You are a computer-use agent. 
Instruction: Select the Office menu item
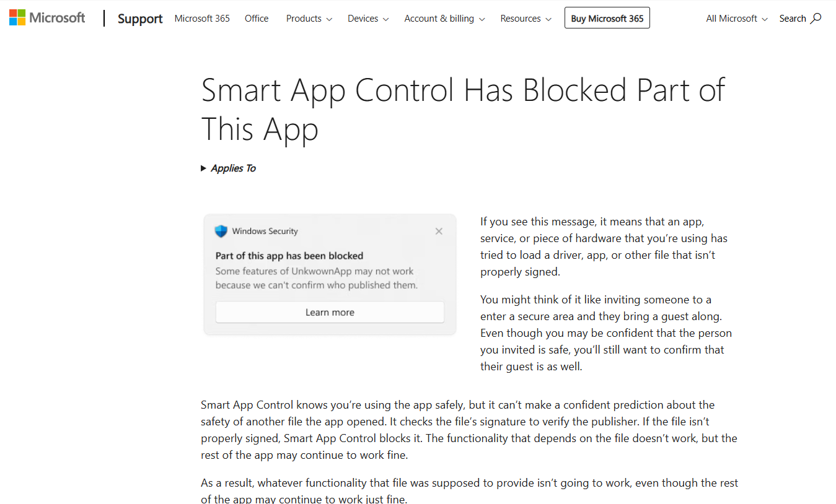(256, 19)
